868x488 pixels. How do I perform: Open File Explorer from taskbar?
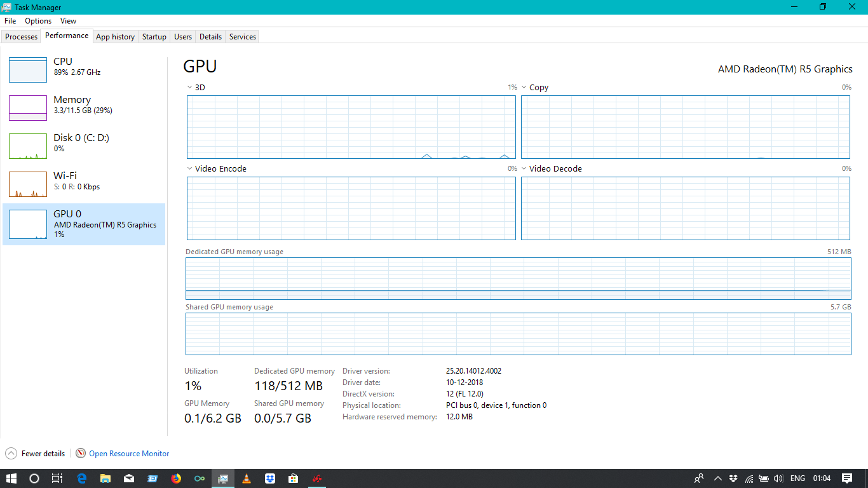[105, 478]
